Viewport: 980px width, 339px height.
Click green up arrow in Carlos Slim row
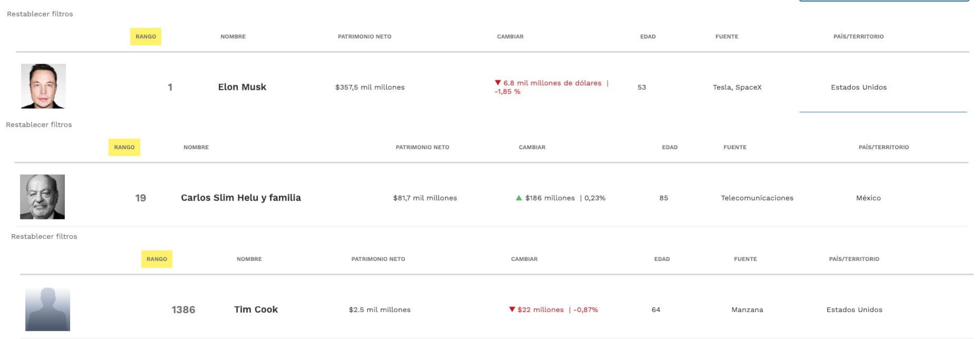pyautogui.click(x=519, y=198)
